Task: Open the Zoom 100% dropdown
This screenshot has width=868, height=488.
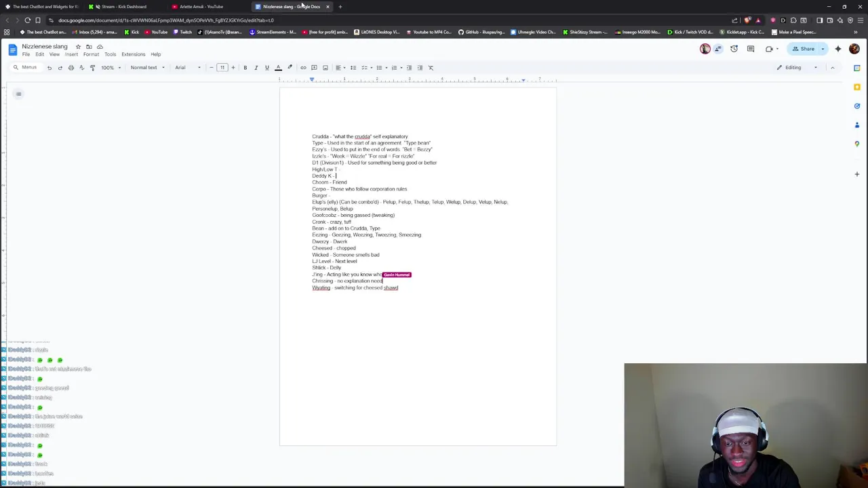Action: (111, 68)
